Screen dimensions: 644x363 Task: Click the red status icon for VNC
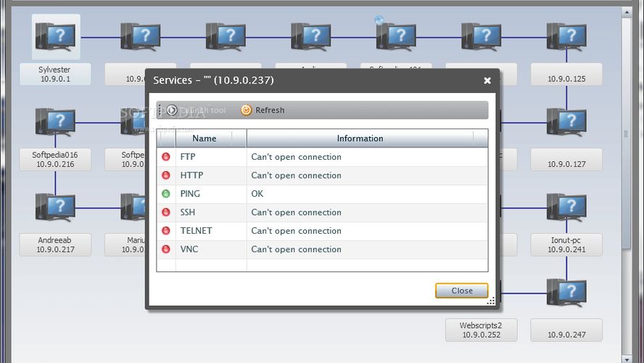[x=166, y=249]
